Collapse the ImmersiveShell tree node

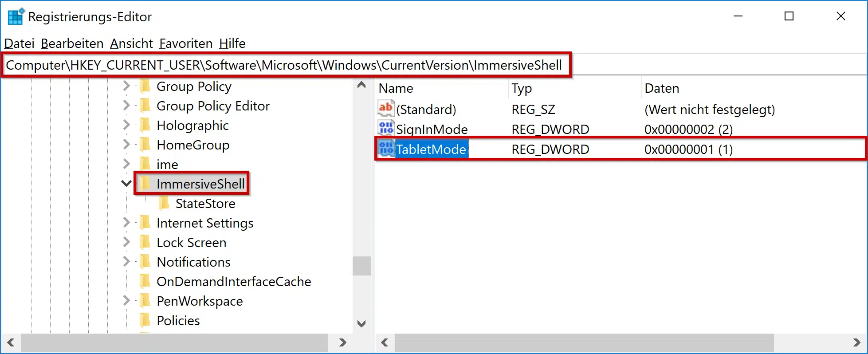click(x=126, y=183)
